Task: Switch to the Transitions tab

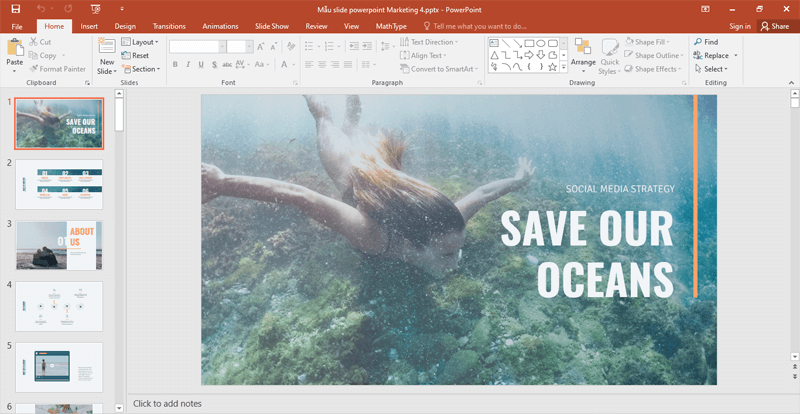Action: (x=169, y=26)
